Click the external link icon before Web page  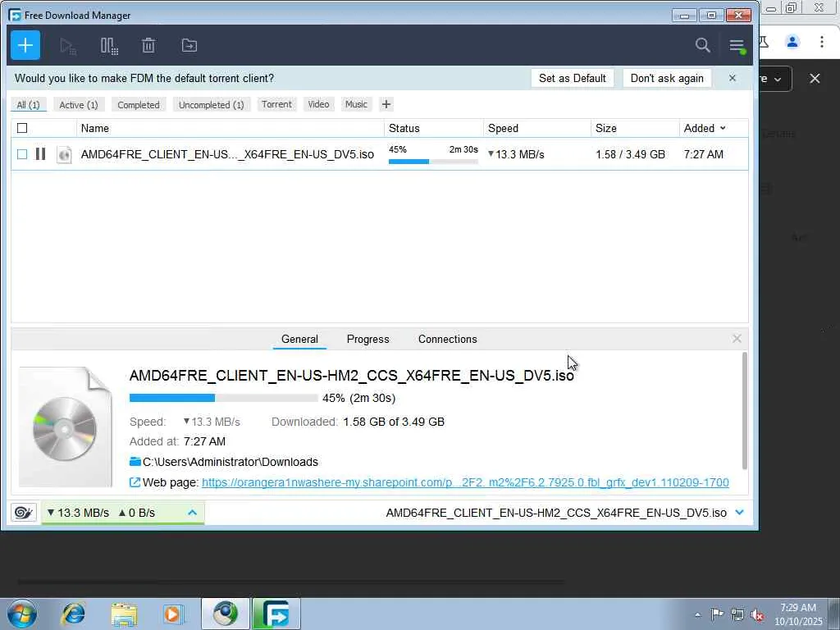135,482
